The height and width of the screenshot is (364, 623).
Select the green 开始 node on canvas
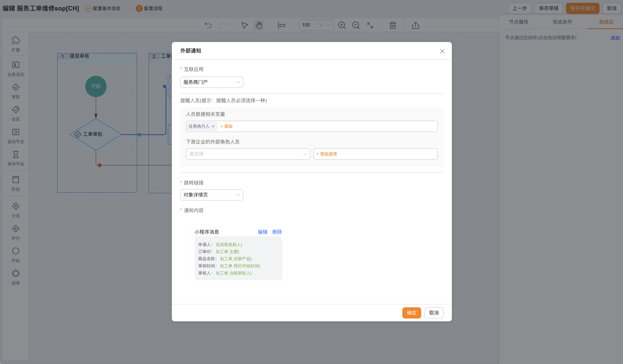click(96, 86)
